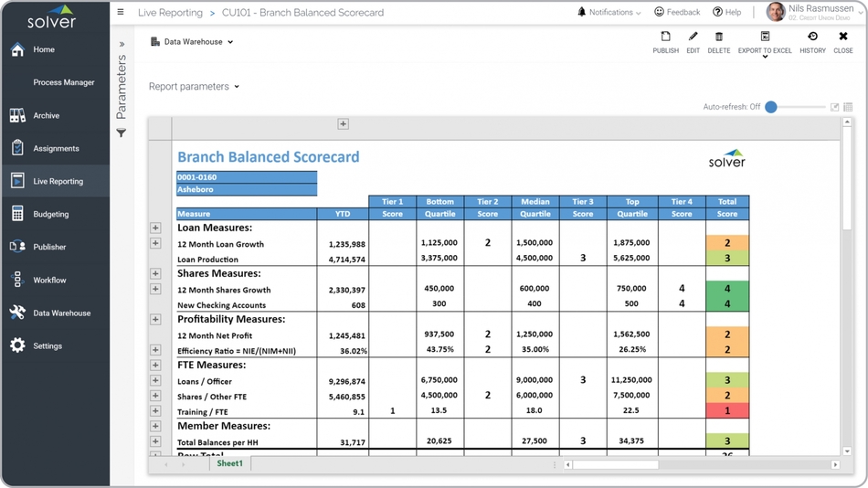Open the Parameters filter funnel icon

point(121,133)
